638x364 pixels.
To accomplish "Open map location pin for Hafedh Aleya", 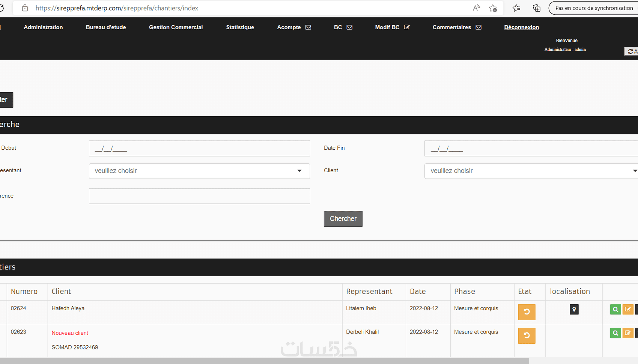I will (x=574, y=310).
